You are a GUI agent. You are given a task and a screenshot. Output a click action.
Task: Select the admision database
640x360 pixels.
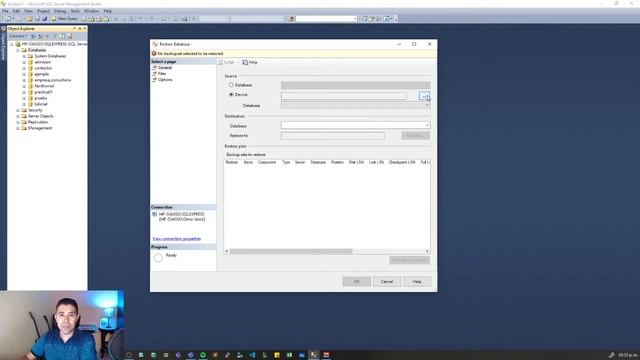[x=42, y=62]
